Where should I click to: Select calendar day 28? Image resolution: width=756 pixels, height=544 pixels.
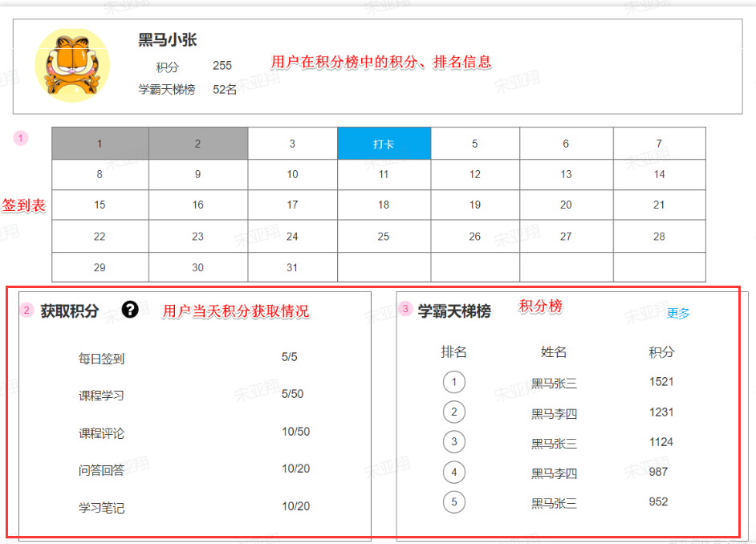click(x=659, y=236)
